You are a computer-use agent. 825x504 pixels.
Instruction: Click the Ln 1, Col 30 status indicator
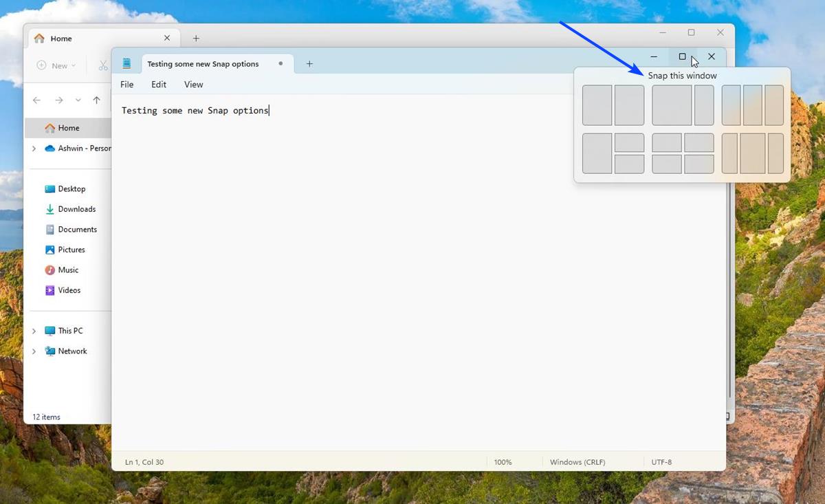tap(144, 462)
